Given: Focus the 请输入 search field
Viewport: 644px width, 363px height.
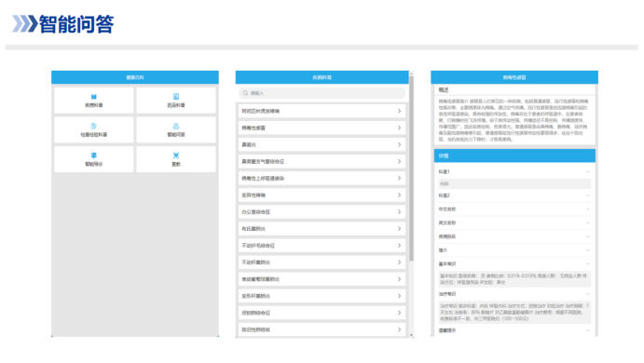Looking at the screenshot, I should click(x=322, y=93).
